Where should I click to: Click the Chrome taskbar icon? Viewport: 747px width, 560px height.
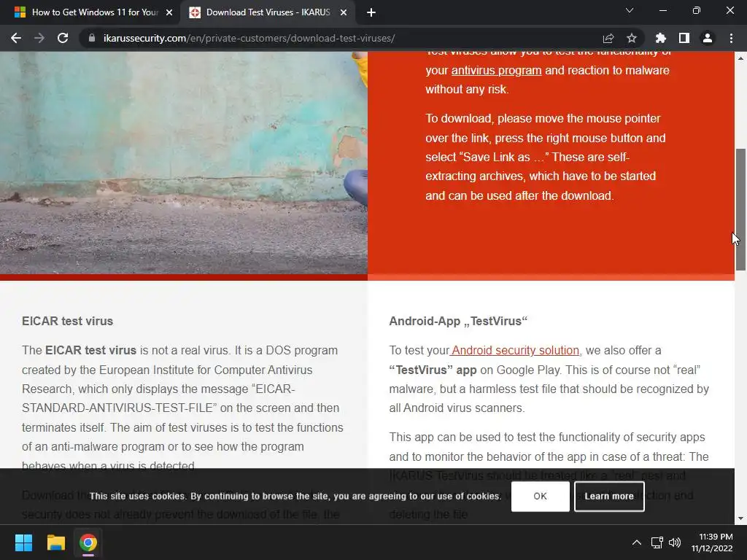click(88, 542)
